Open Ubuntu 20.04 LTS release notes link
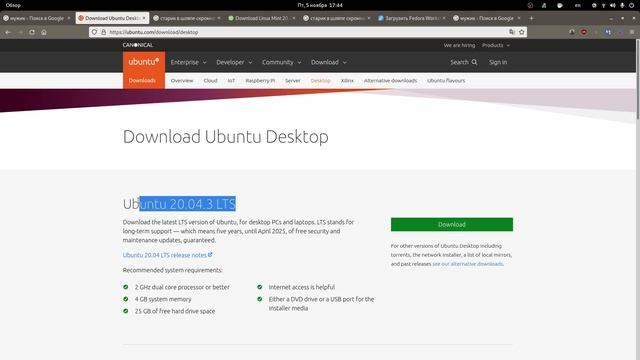The image size is (640, 360). coord(164,255)
